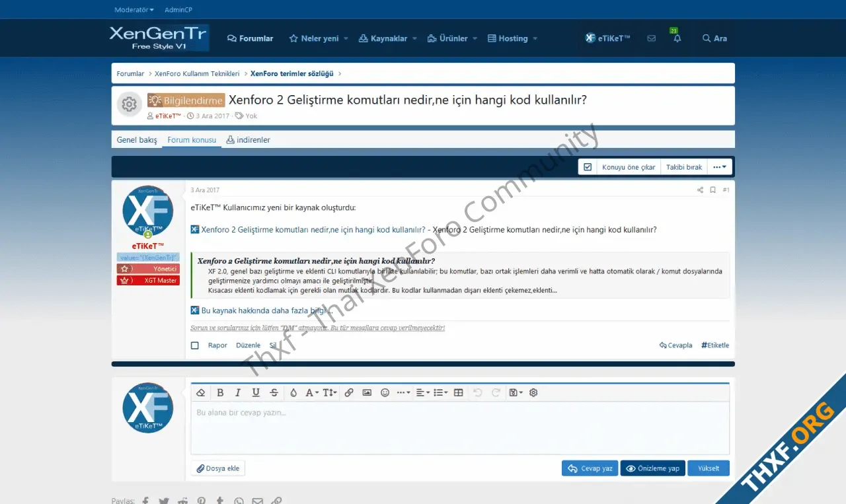Open Forumlar in the top navigation
846x504 pixels.
(250, 38)
